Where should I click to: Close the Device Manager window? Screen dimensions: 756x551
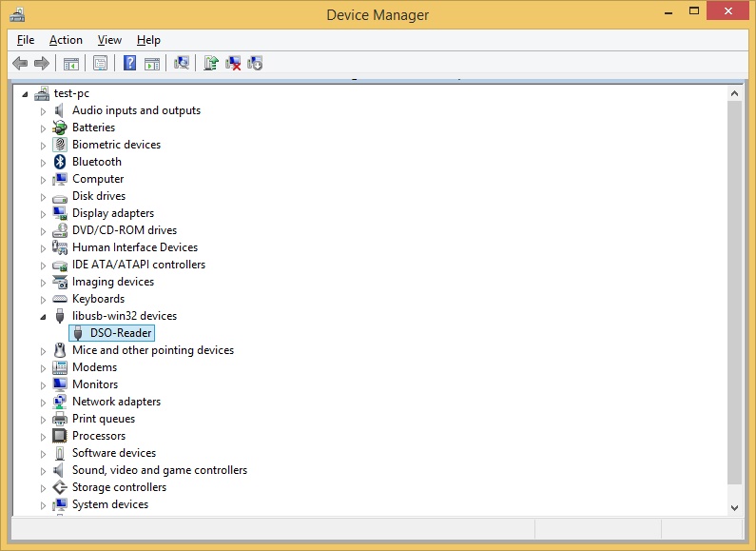728,10
